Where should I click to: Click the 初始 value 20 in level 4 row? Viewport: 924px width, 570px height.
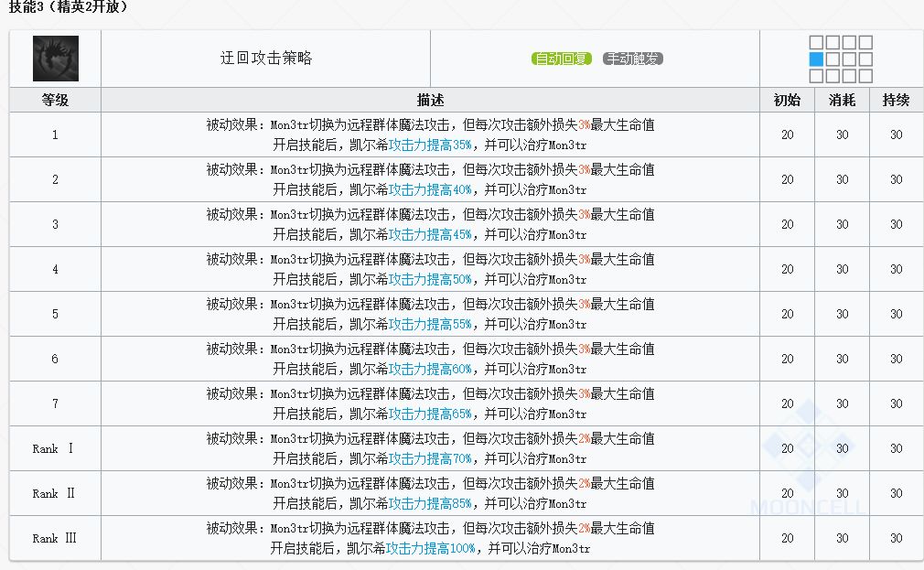pyautogui.click(x=788, y=269)
